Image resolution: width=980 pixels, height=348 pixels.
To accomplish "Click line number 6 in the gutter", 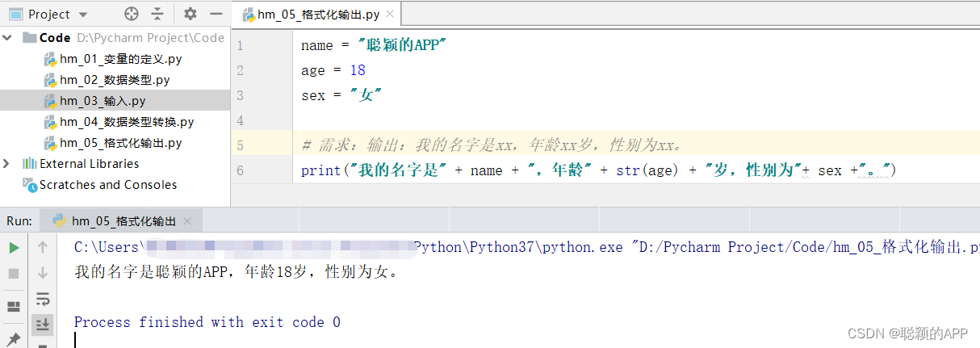I will 240,170.
